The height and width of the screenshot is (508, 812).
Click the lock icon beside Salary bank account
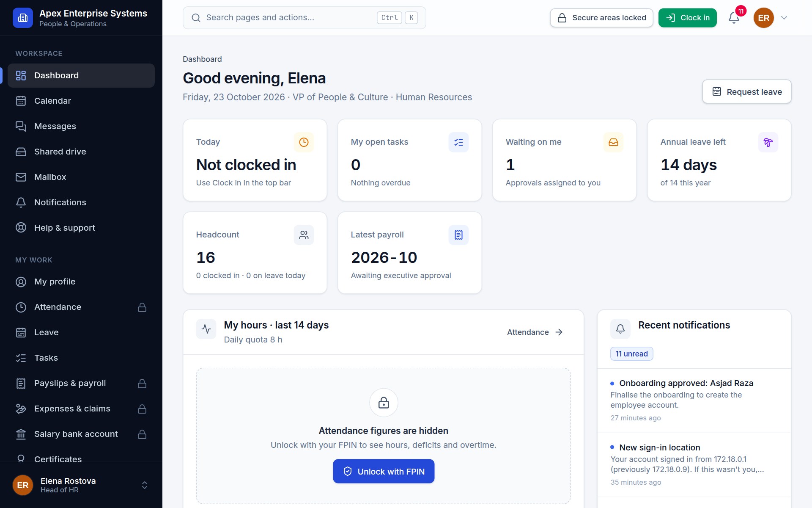click(142, 434)
